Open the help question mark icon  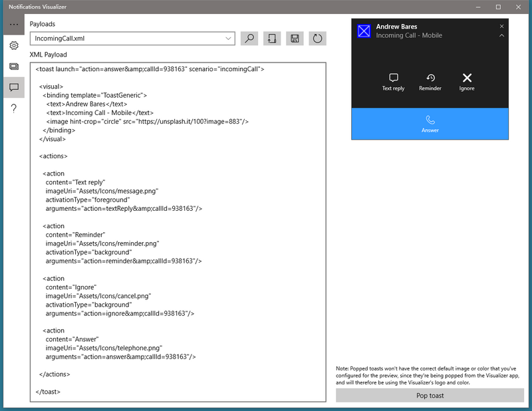pyautogui.click(x=14, y=108)
